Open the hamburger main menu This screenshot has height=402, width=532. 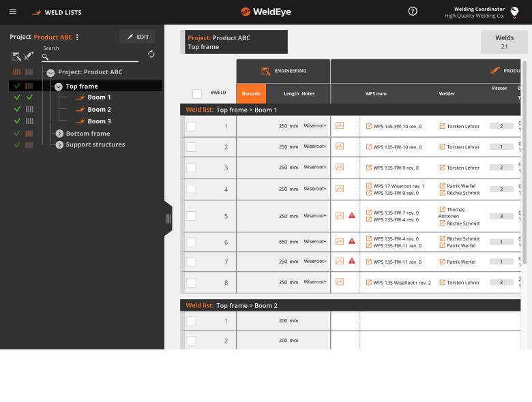click(12, 12)
